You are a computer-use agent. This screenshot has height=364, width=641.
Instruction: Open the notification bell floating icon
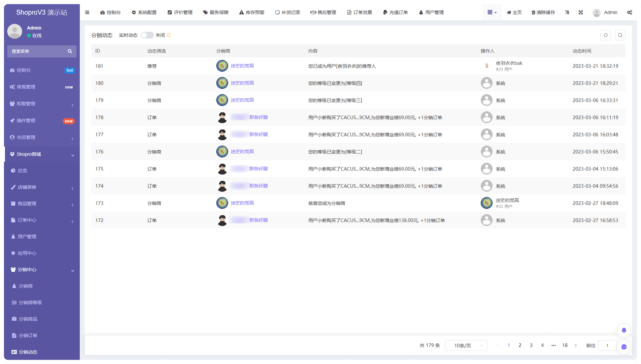(x=624, y=330)
